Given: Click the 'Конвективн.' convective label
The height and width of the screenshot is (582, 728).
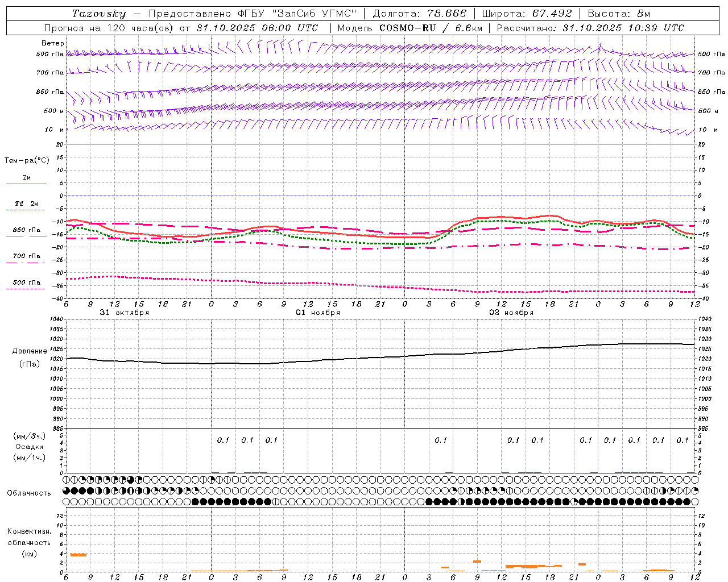Looking at the screenshot, I should click(x=29, y=531).
